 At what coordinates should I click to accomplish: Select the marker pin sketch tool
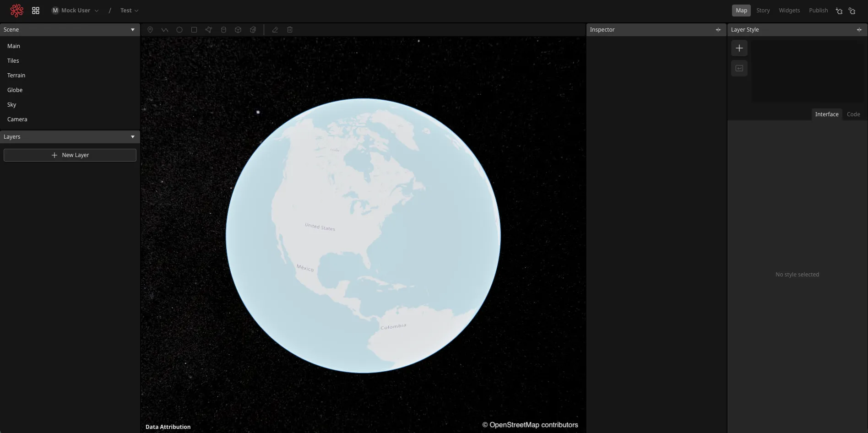[150, 30]
